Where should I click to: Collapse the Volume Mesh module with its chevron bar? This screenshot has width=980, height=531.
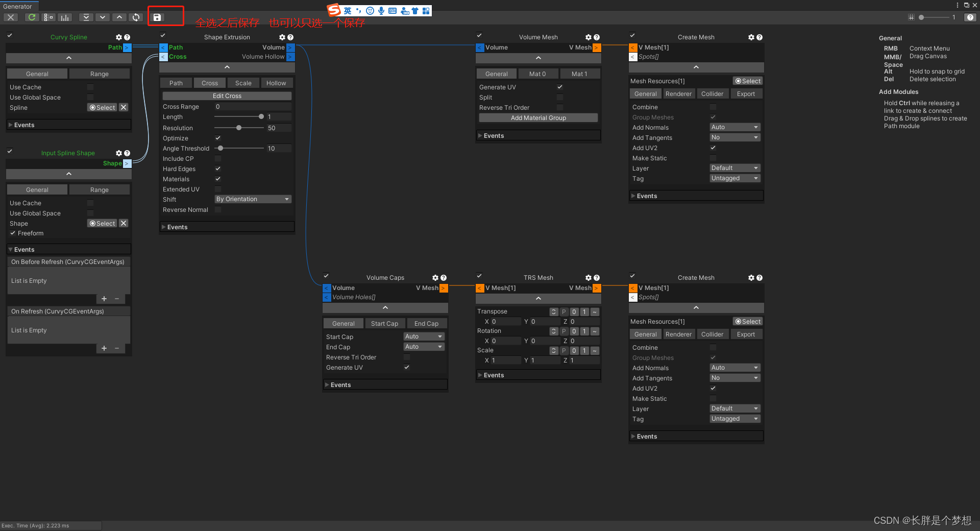pyautogui.click(x=538, y=58)
